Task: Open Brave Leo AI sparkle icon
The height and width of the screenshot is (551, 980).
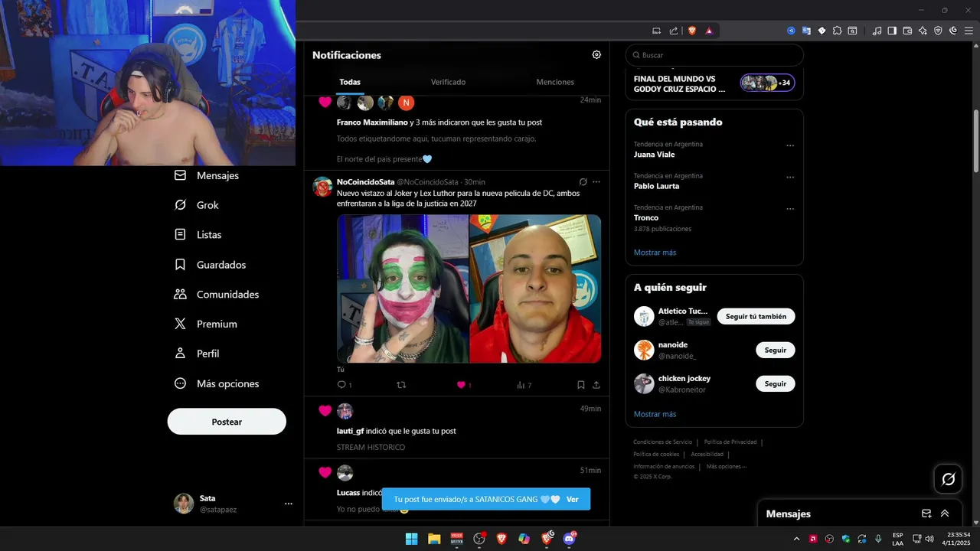Action: pyautogui.click(x=923, y=31)
